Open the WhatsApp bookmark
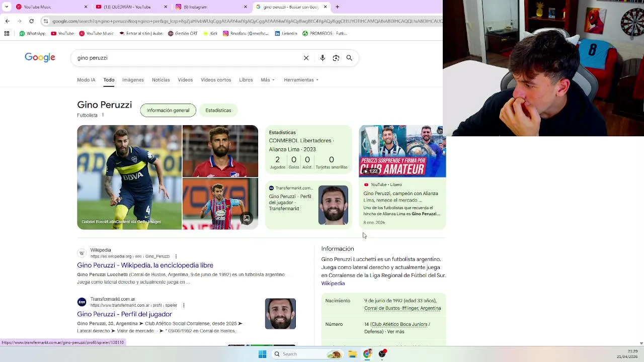Image resolution: width=644 pixels, height=362 pixels. pyautogui.click(x=32, y=34)
